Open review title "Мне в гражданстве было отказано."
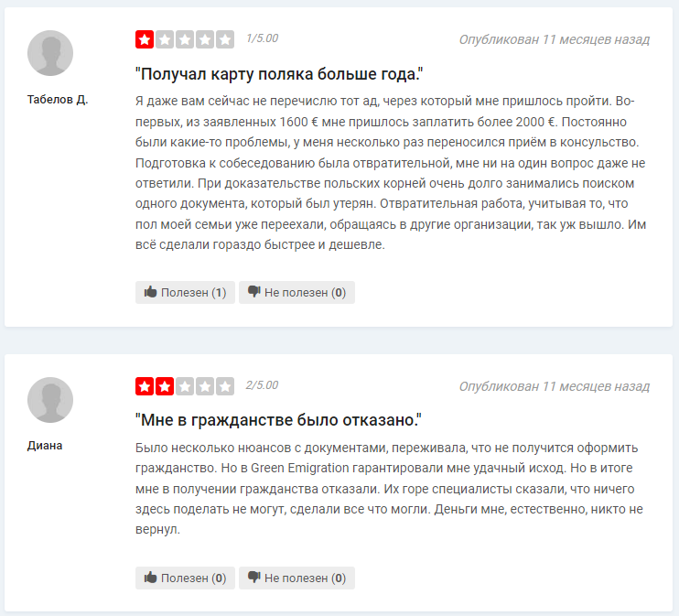The image size is (679, 616). pos(278,420)
